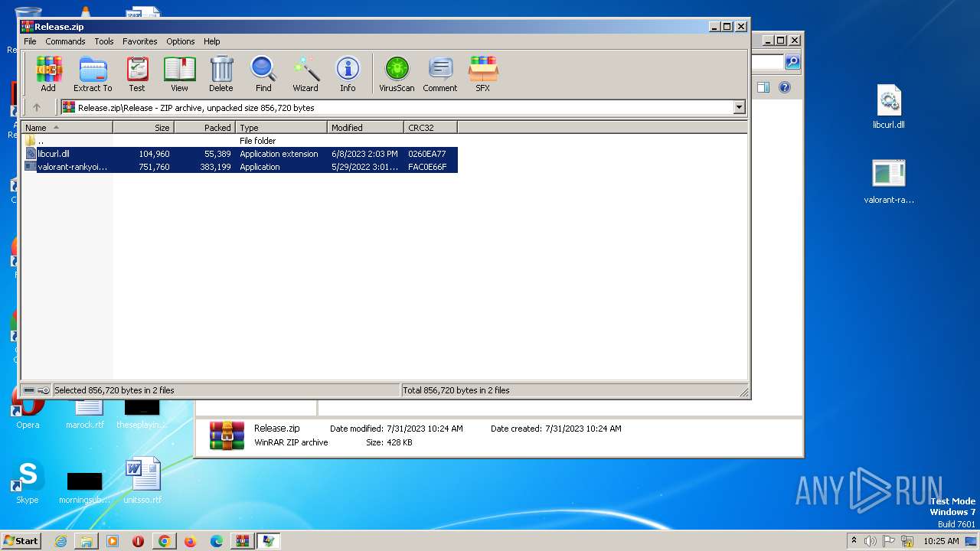Click the Extract To toolbar icon
This screenshot has height=551, width=980.
coord(93,74)
